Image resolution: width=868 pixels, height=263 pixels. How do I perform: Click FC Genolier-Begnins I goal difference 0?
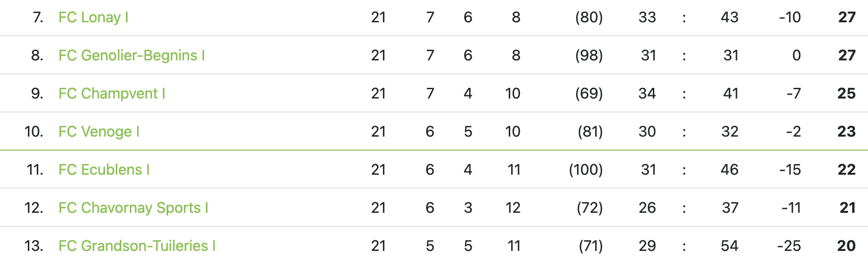pos(796,55)
